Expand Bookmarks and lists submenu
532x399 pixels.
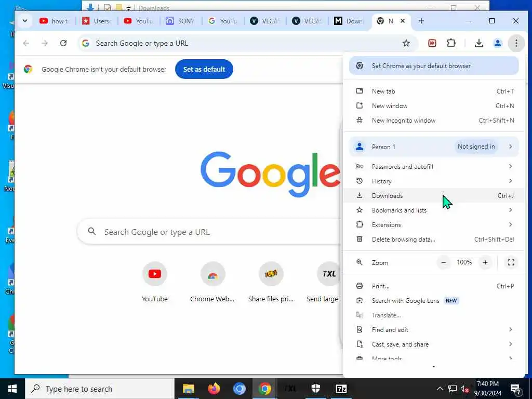[x=434, y=210]
